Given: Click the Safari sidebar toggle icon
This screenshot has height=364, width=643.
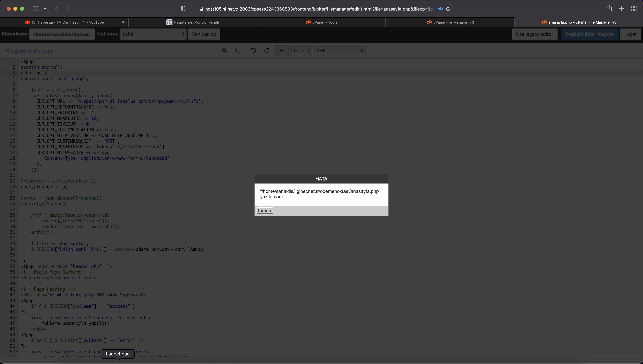Looking at the screenshot, I should click(x=36, y=9).
